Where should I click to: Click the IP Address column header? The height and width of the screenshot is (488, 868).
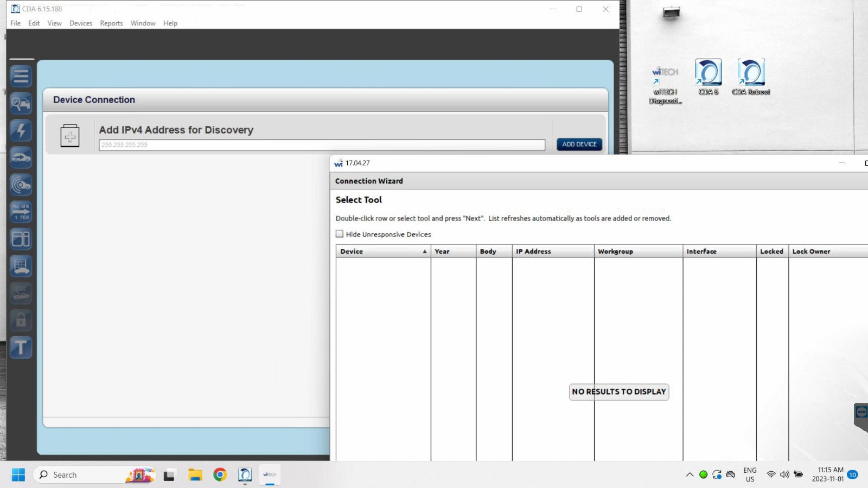(x=552, y=252)
